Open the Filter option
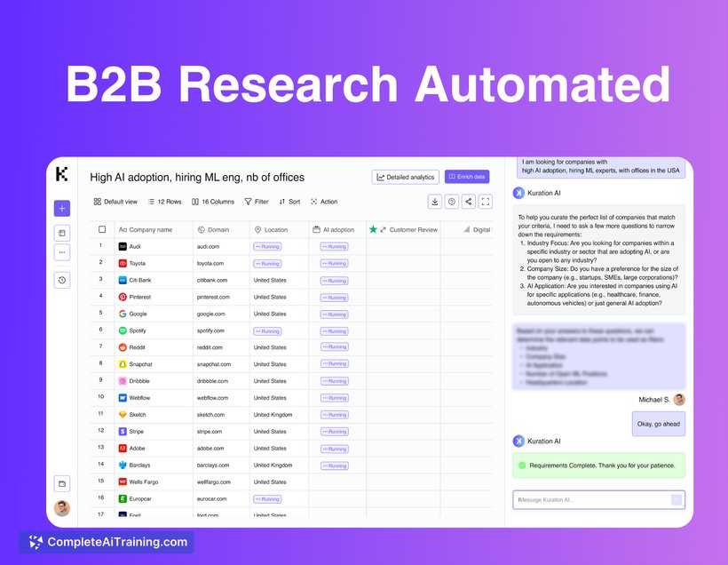Viewport: 728px width, 565px height. [x=257, y=202]
